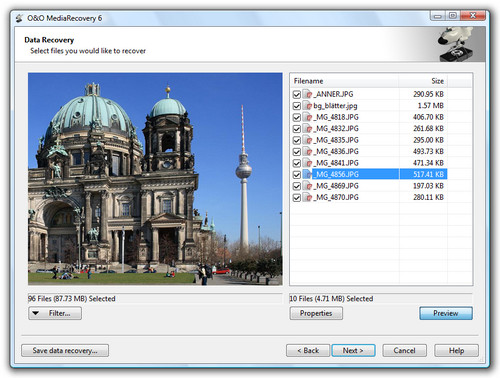Screen dimensions: 500x378
Task: Click the dog mascot logo in header
Action: click(x=456, y=44)
